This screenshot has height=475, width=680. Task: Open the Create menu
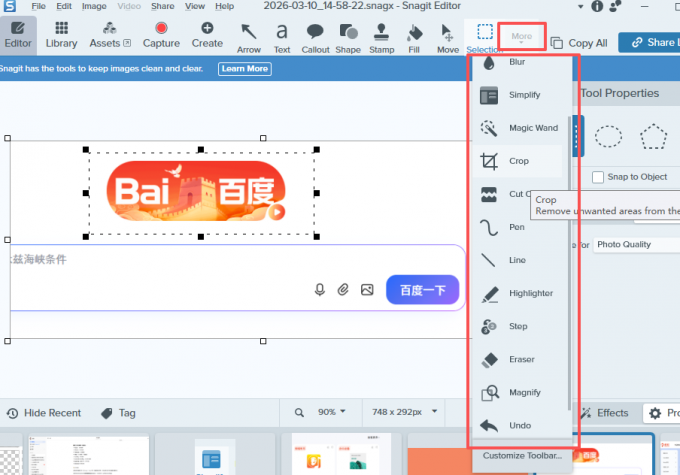[x=207, y=36]
